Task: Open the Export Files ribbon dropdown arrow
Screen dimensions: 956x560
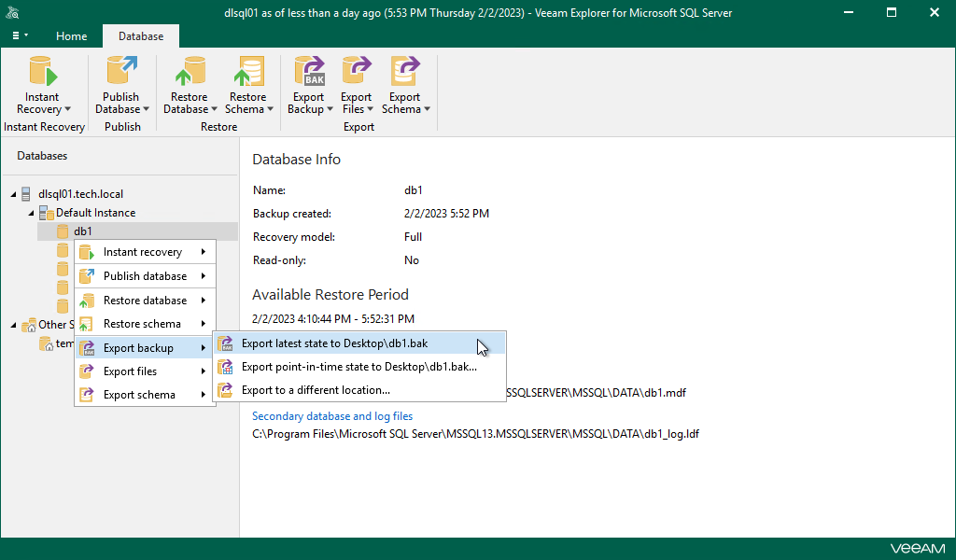Action: pos(370,109)
